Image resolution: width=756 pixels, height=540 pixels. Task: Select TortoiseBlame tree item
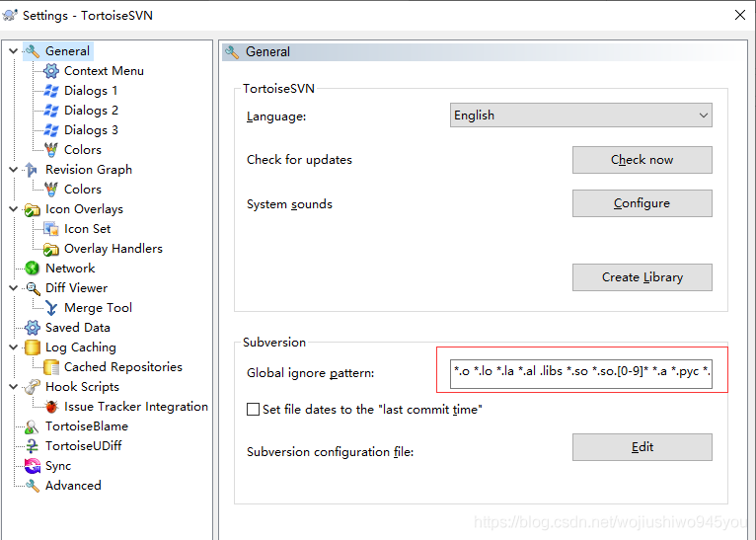pos(87,426)
